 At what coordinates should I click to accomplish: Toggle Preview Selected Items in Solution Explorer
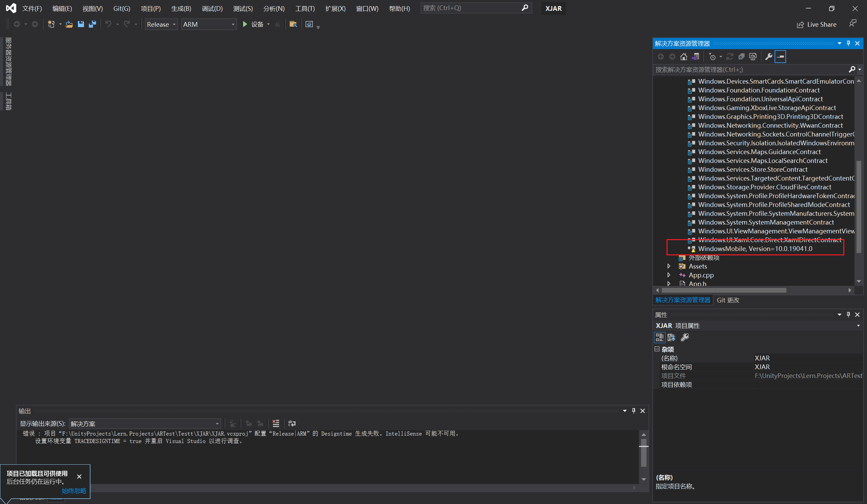780,57
